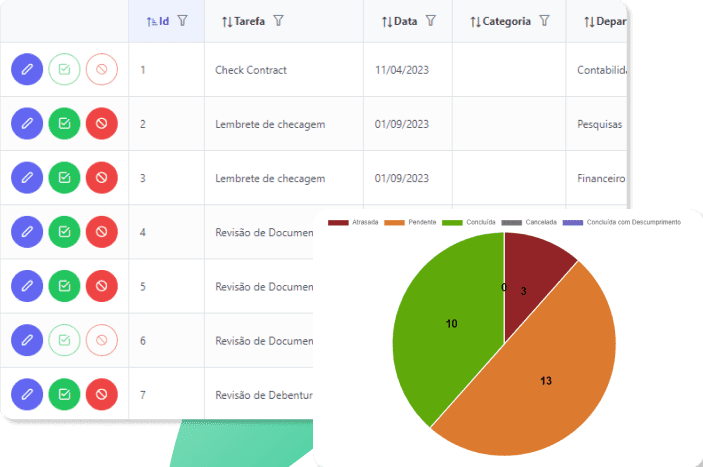This screenshot has width=703, height=467.
Task: Open editor for task row 5
Action: (27, 286)
